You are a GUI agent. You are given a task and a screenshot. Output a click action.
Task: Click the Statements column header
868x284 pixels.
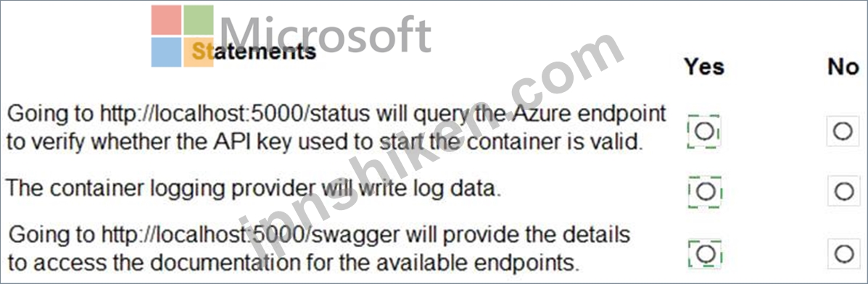click(x=254, y=52)
